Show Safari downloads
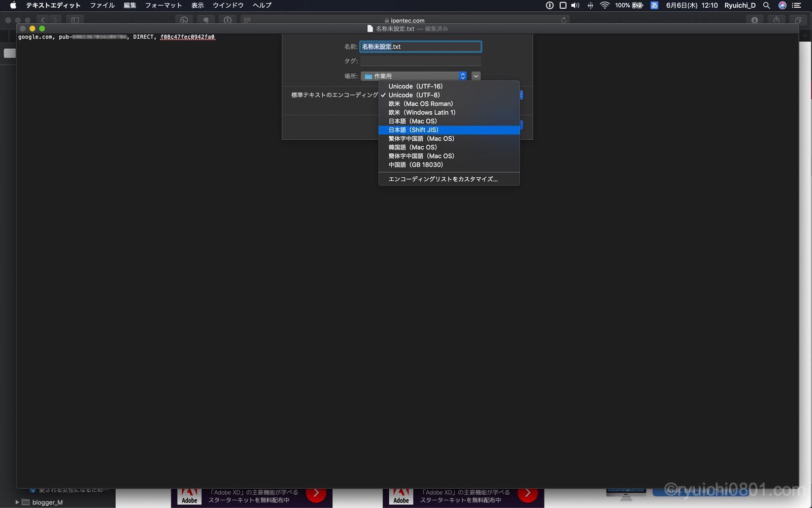Image resolution: width=812 pixels, height=508 pixels. tap(755, 20)
